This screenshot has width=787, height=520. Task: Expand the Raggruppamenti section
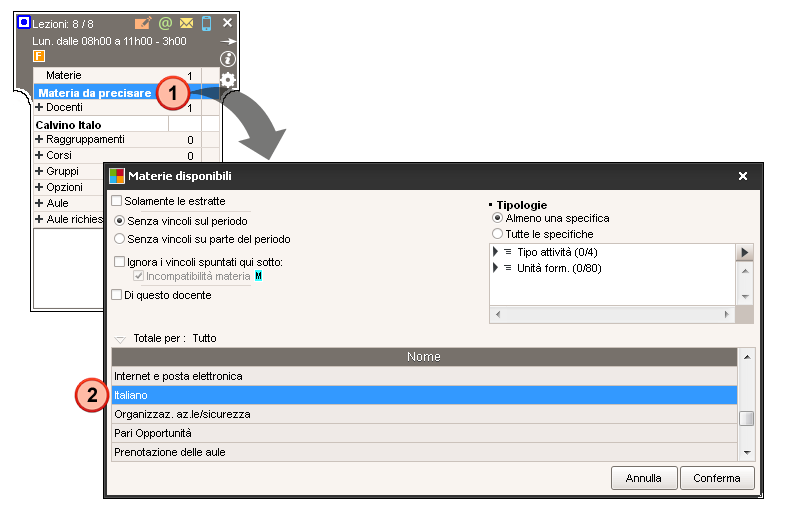39,139
